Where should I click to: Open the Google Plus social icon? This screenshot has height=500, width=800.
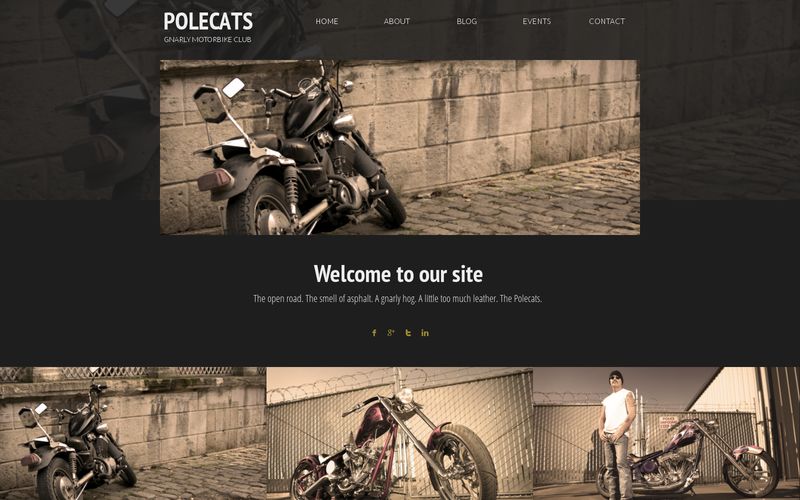[391, 333]
